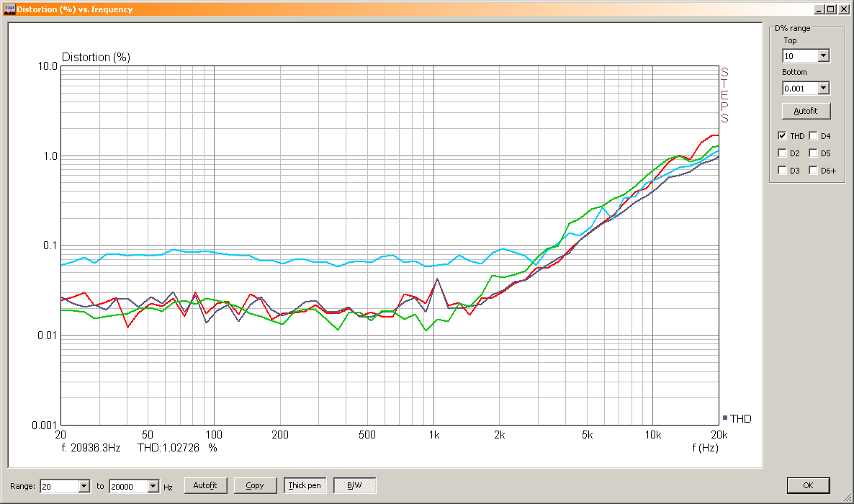
Task: Copy the graph with Copy button
Action: tap(255, 485)
